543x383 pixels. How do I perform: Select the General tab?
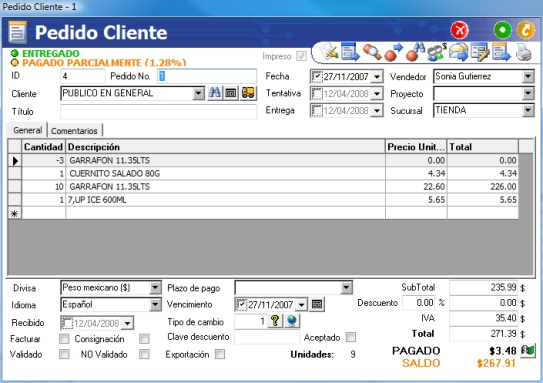(x=27, y=130)
